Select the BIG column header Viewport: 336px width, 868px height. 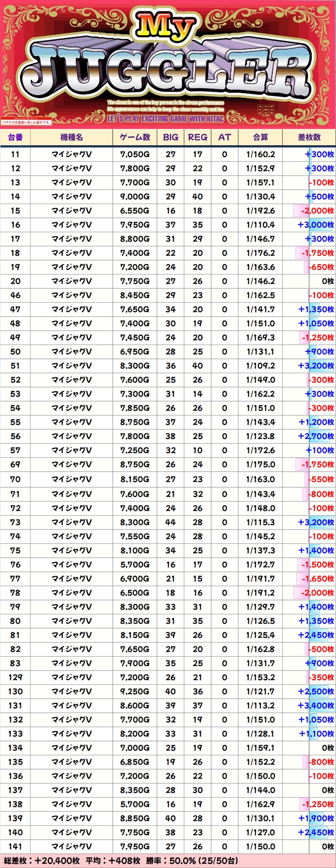click(171, 137)
